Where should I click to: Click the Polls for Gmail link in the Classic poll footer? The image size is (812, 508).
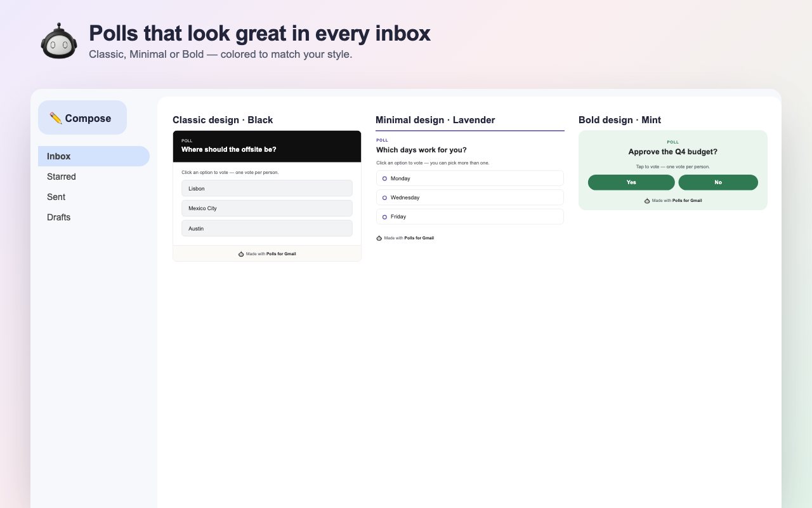(281, 254)
